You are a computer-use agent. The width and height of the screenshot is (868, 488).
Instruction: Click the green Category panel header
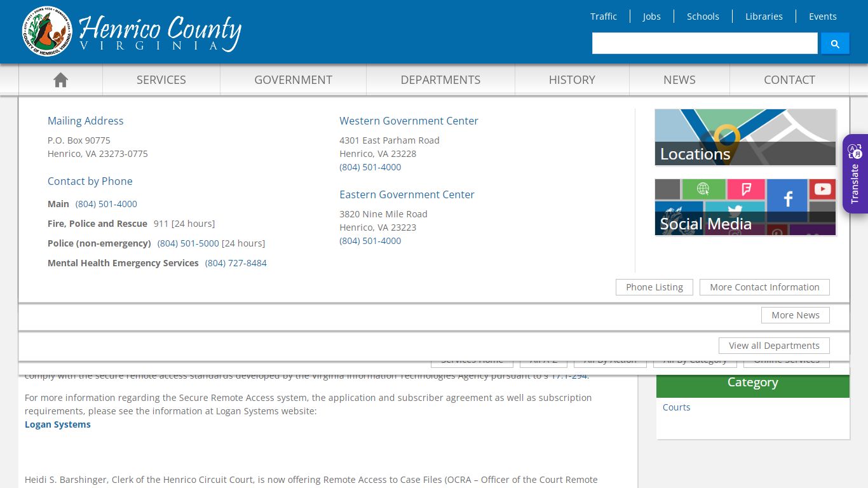click(x=753, y=384)
